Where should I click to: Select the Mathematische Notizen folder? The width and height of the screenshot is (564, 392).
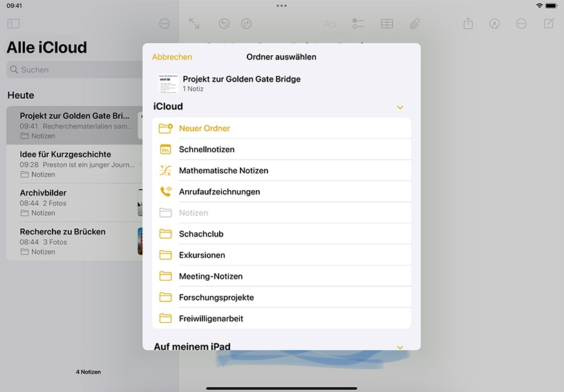coord(281,171)
